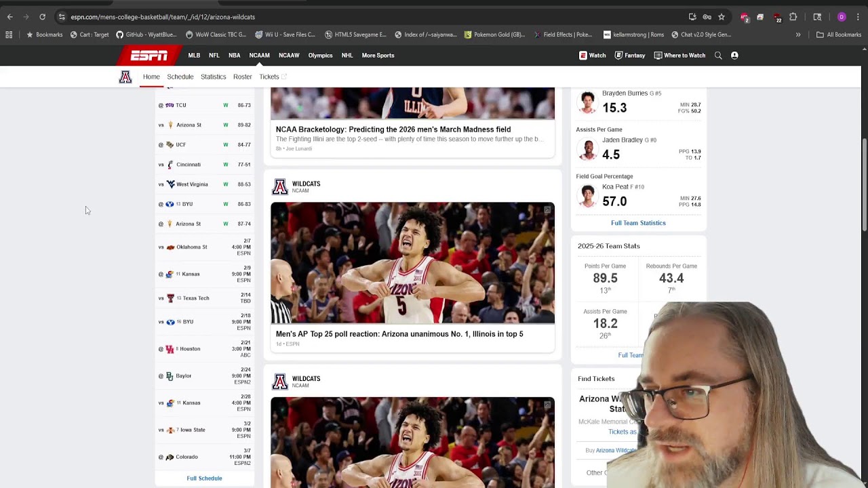
Task: Open the apps grid in bookmarks bar
Action: click(x=9, y=35)
